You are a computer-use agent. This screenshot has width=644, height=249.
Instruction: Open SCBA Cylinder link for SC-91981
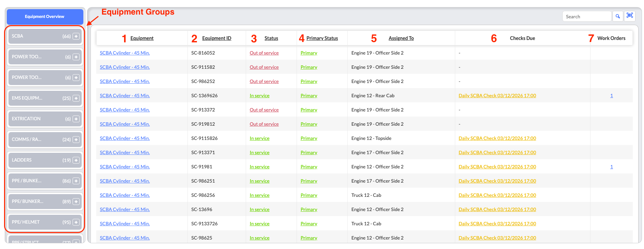click(x=125, y=167)
